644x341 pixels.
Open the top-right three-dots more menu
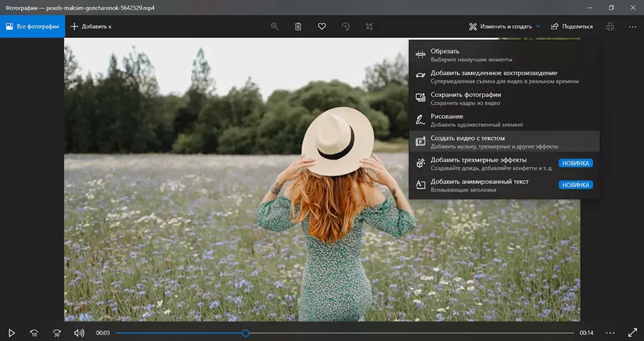click(632, 27)
